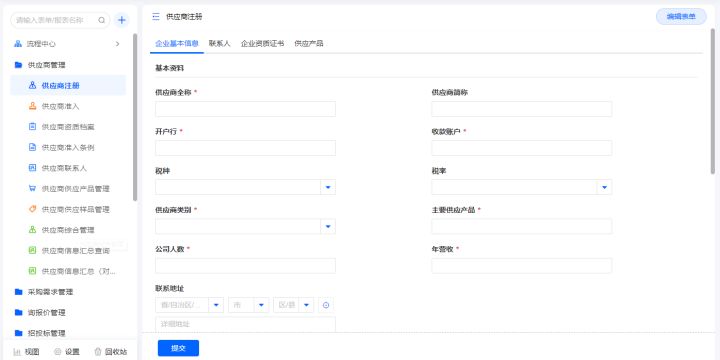Click the 供应商简称 input field

point(522,109)
